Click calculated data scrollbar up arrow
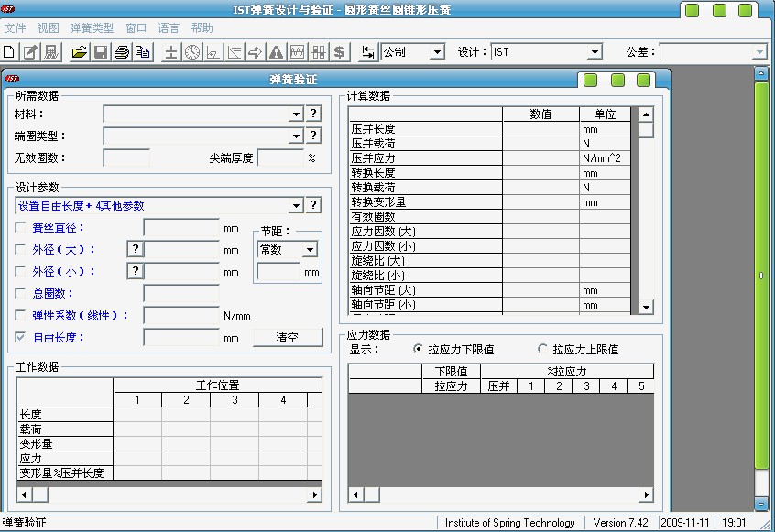 pos(646,114)
